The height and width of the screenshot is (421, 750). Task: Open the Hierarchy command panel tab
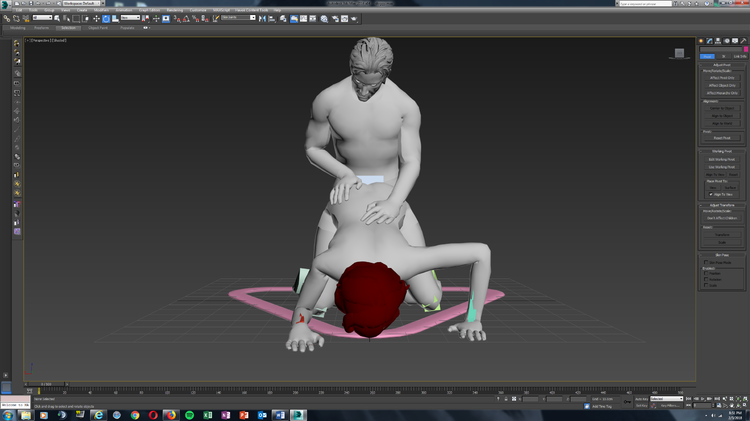pyautogui.click(x=718, y=41)
